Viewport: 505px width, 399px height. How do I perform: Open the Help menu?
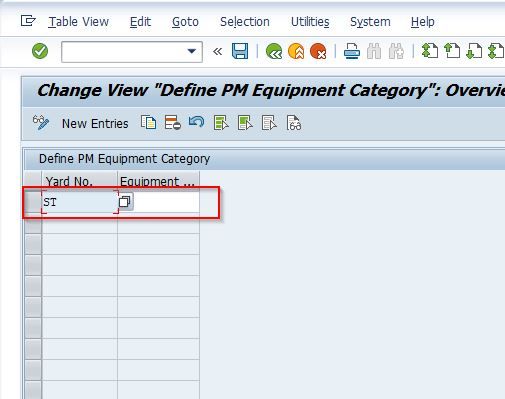click(422, 22)
